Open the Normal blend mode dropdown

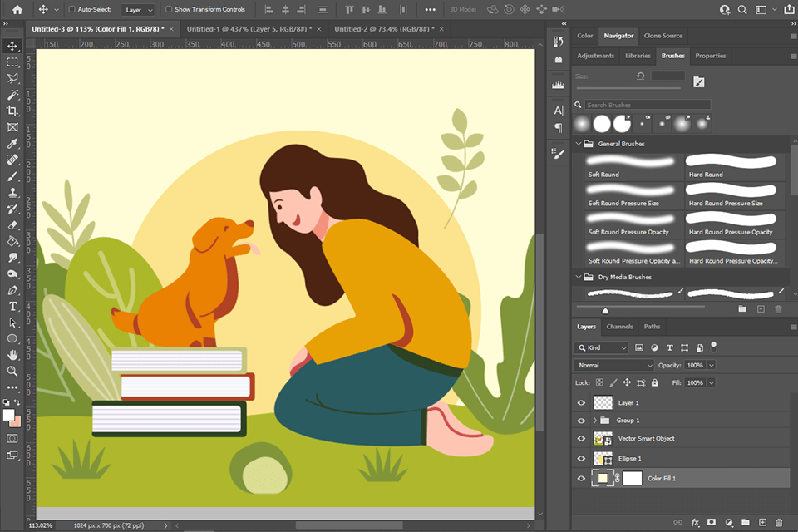click(x=613, y=365)
